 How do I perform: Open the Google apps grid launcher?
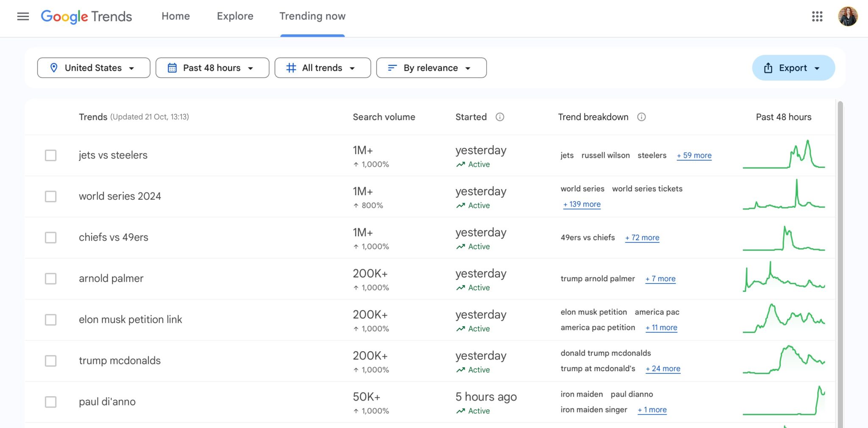click(x=817, y=16)
